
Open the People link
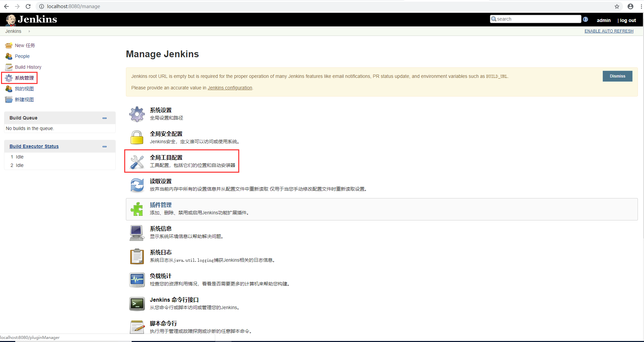coord(22,56)
